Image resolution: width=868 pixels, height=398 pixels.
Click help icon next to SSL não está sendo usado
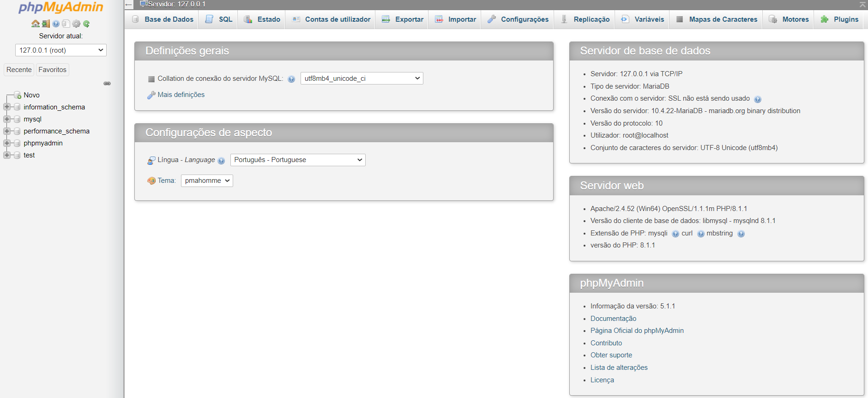point(758,99)
